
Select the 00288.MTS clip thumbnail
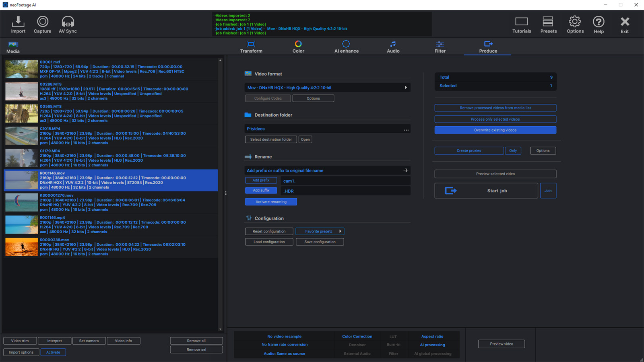[22, 91]
